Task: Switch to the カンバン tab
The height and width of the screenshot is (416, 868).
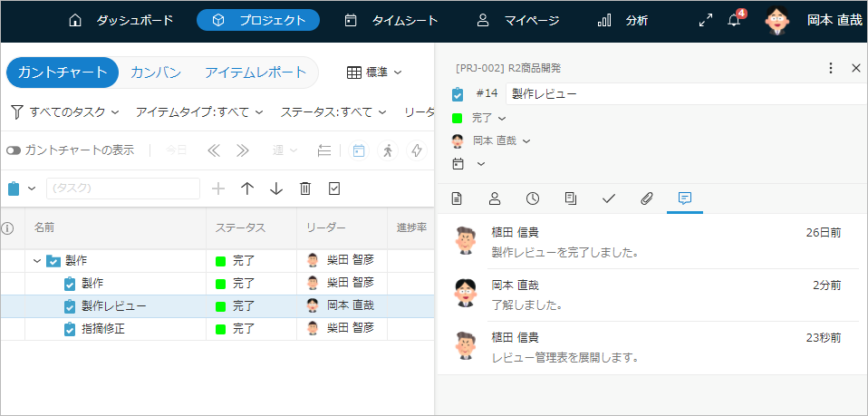Action: pos(156,73)
